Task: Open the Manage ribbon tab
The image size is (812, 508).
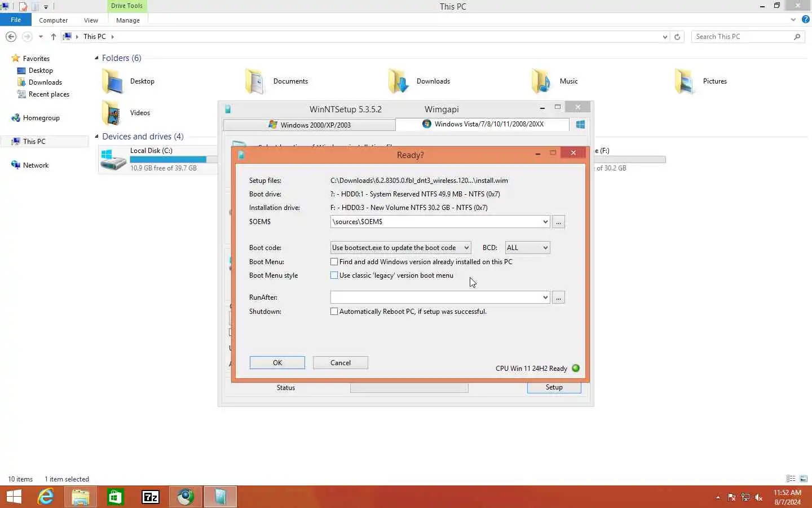Action: coord(128,20)
